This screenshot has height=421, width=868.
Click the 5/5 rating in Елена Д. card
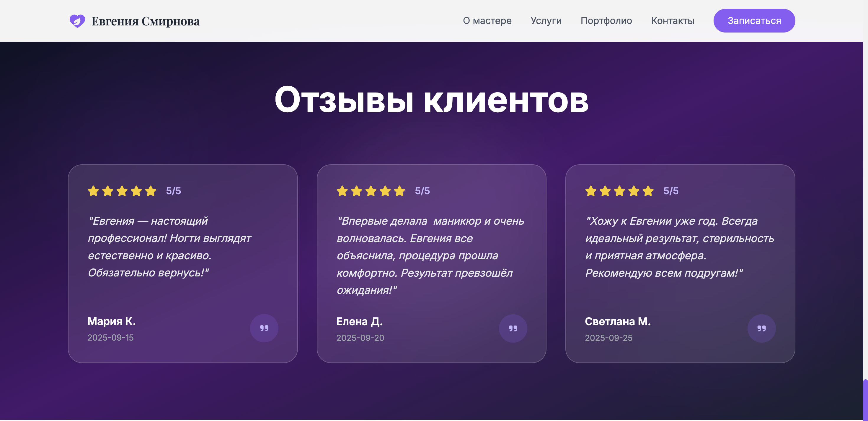click(422, 191)
